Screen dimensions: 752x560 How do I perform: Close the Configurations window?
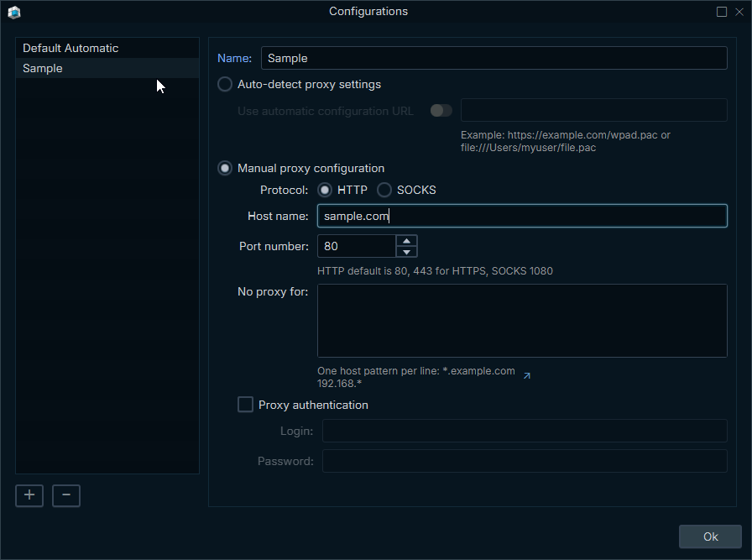click(739, 12)
